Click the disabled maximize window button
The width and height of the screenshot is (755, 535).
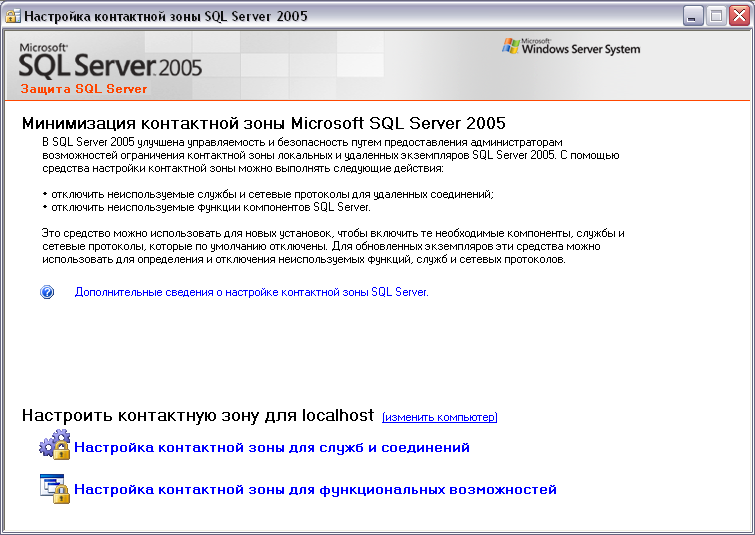pos(716,16)
